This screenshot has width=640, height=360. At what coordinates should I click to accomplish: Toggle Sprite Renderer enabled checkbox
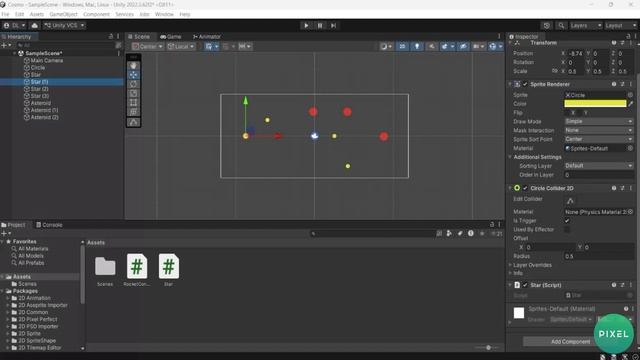(525, 84)
